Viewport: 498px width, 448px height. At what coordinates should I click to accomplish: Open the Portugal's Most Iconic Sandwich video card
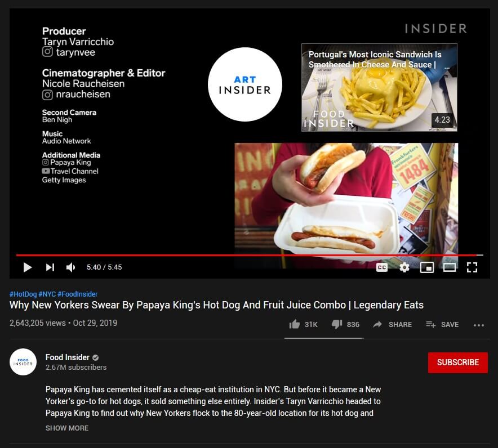[x=379, y=88]
